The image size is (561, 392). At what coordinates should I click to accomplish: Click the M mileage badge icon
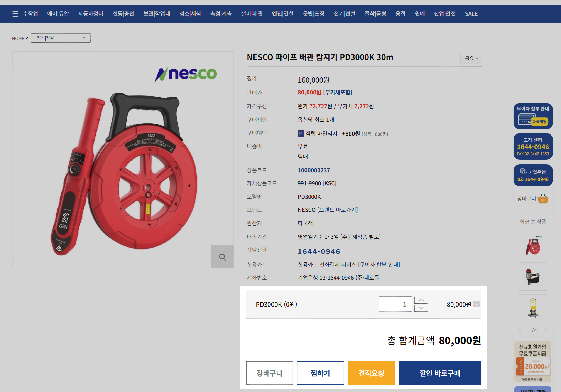tap(301, 133)
